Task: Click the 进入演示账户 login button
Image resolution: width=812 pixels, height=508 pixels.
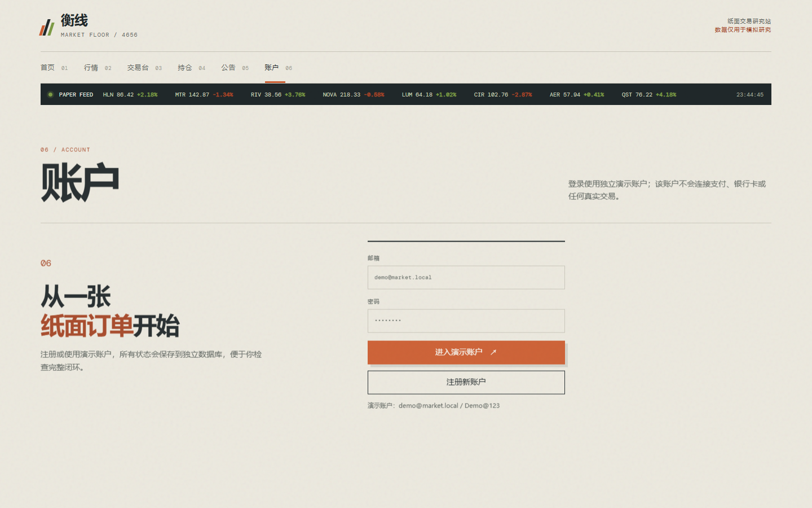Action: tap(466, 352)
